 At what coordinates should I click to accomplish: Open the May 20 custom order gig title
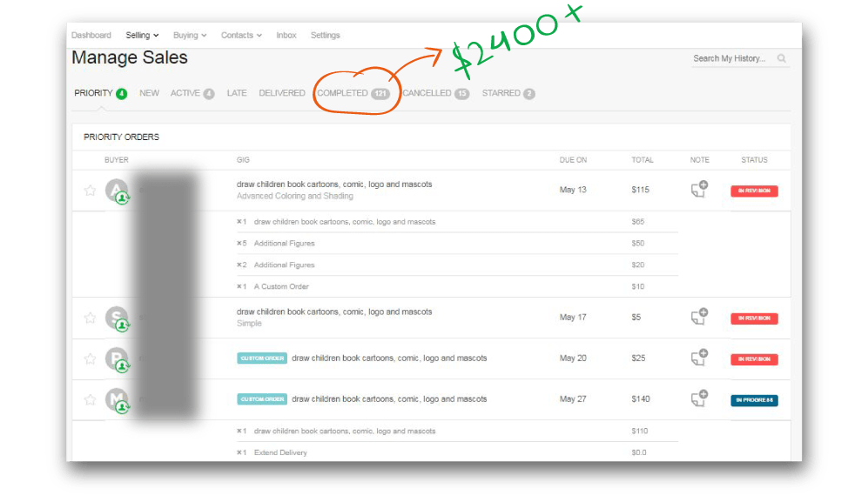pos(389,359)
